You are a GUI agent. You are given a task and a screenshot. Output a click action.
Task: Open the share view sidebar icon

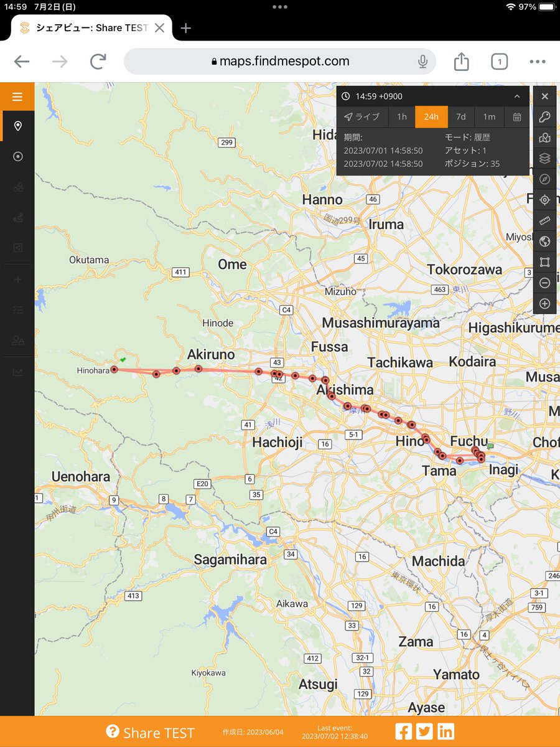point(17,248)
